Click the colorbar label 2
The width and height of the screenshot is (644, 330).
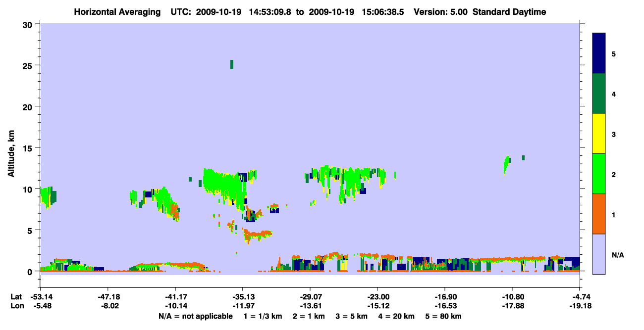[x=614, y=175]
